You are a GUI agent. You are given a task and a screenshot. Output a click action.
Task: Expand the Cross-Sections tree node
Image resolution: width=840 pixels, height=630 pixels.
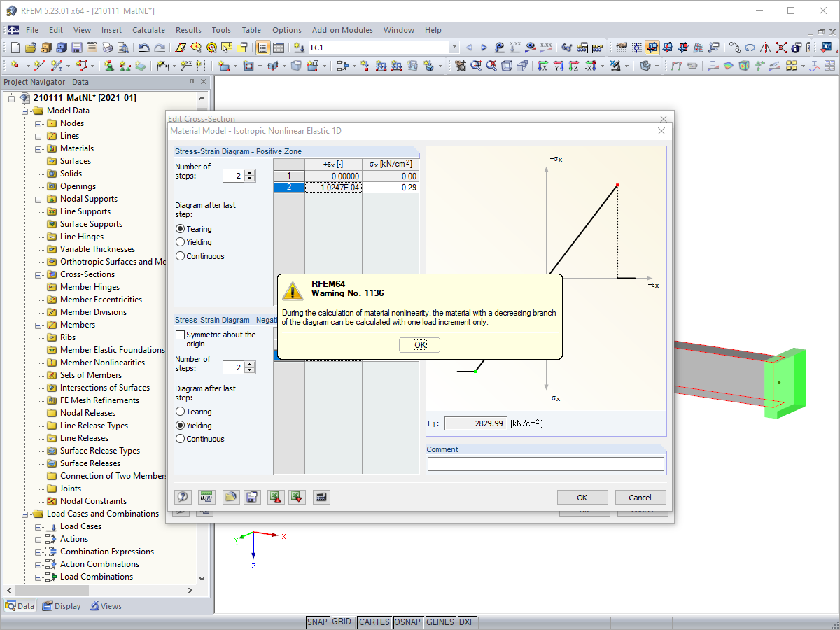[38, 274]
